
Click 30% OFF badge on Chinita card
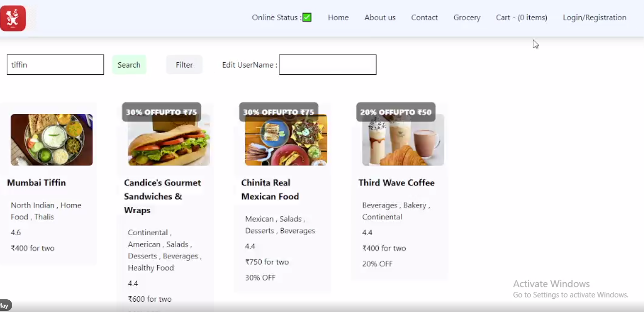click(x=279, y=112)
